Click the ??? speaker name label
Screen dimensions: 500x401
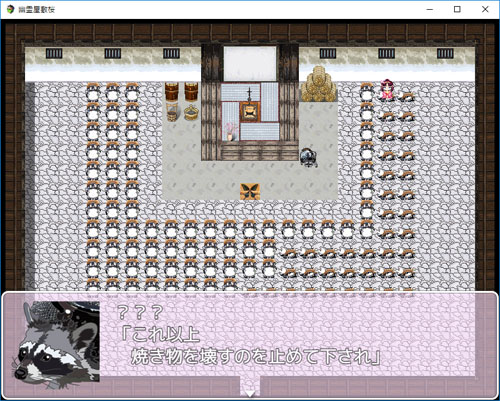[140, 312]
